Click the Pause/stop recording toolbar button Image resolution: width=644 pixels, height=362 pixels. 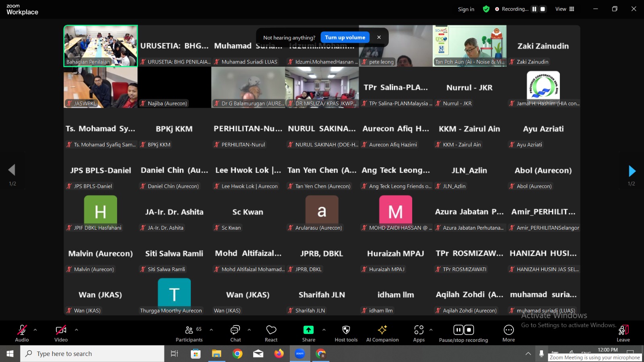463,333
